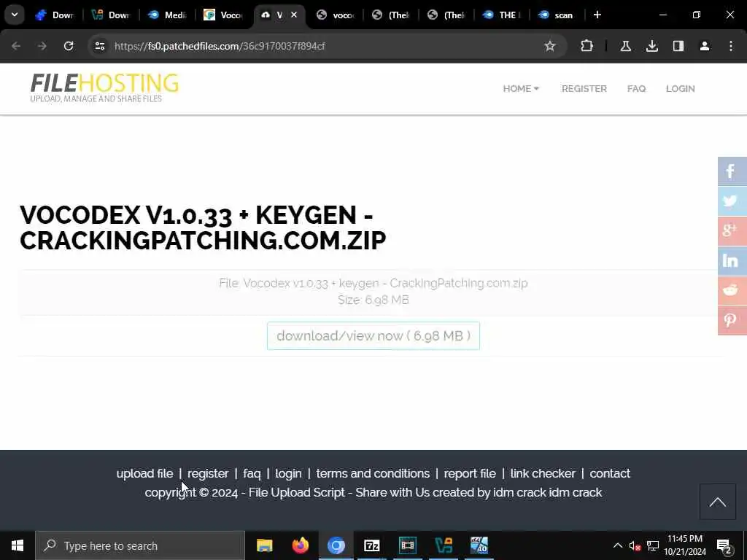Click the footer login link

pyautogui.click(x=288, y=473)
